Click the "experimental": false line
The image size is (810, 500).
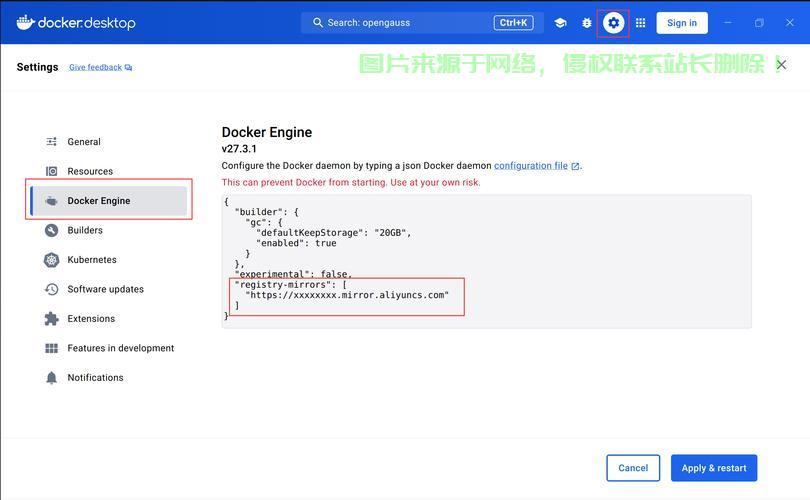(x=293, y=274)
